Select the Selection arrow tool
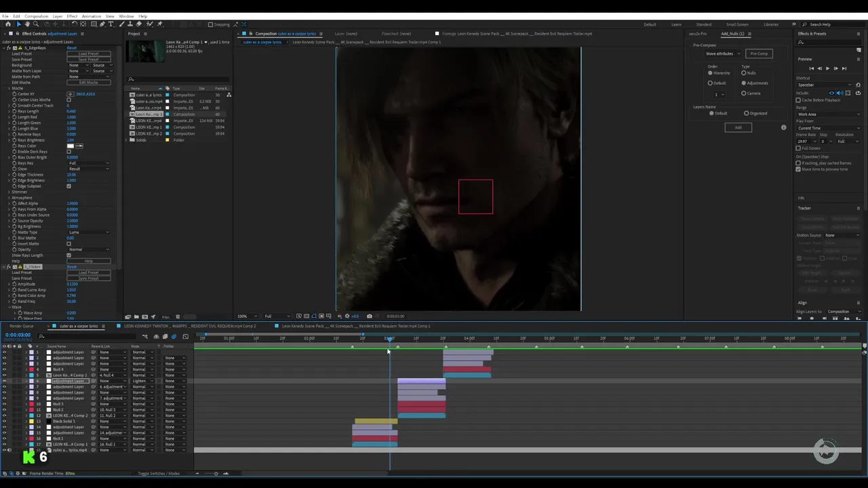This screenshot has height=488, width=868. pos(19,24)
